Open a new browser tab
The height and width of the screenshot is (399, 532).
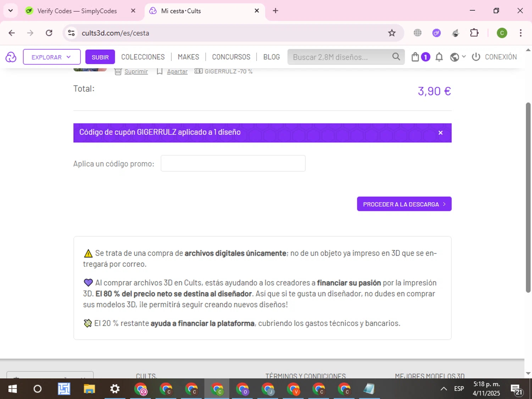coord(276,11)
